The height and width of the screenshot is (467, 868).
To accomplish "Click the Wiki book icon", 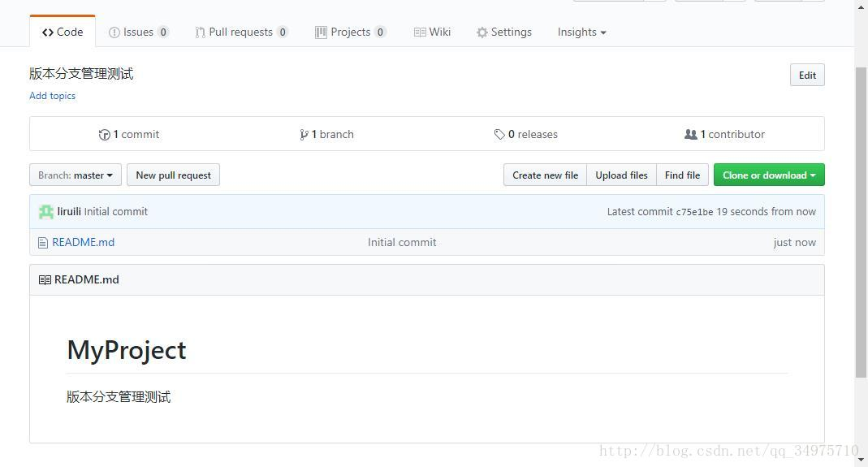I will (x=420, y=32).
